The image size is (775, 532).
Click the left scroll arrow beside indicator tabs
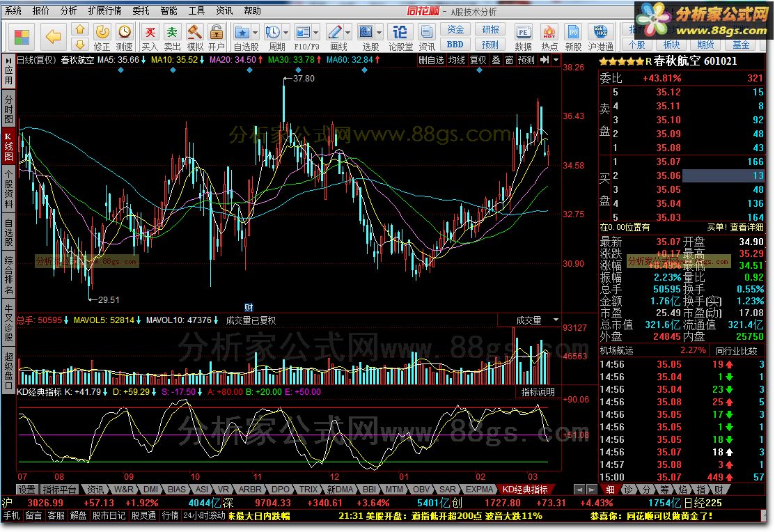pos(579,490)
